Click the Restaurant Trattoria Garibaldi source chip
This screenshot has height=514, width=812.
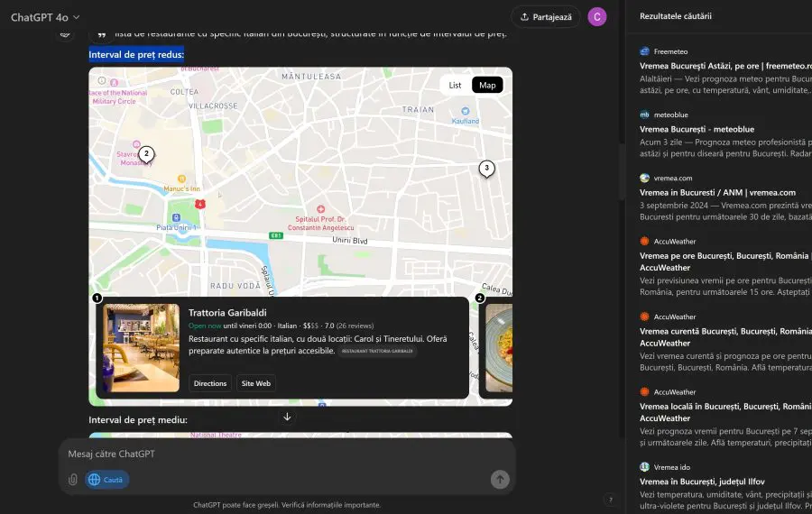click(x=377, y=351)
